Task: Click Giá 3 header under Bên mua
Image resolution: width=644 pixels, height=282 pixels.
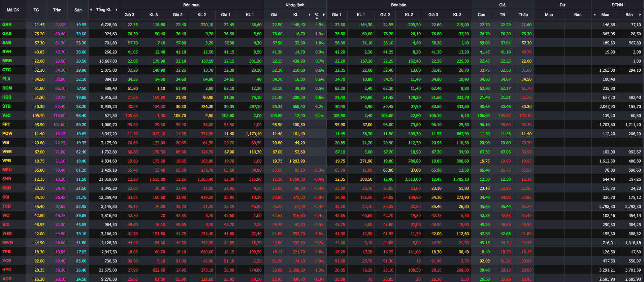Action: coord(129,15)
